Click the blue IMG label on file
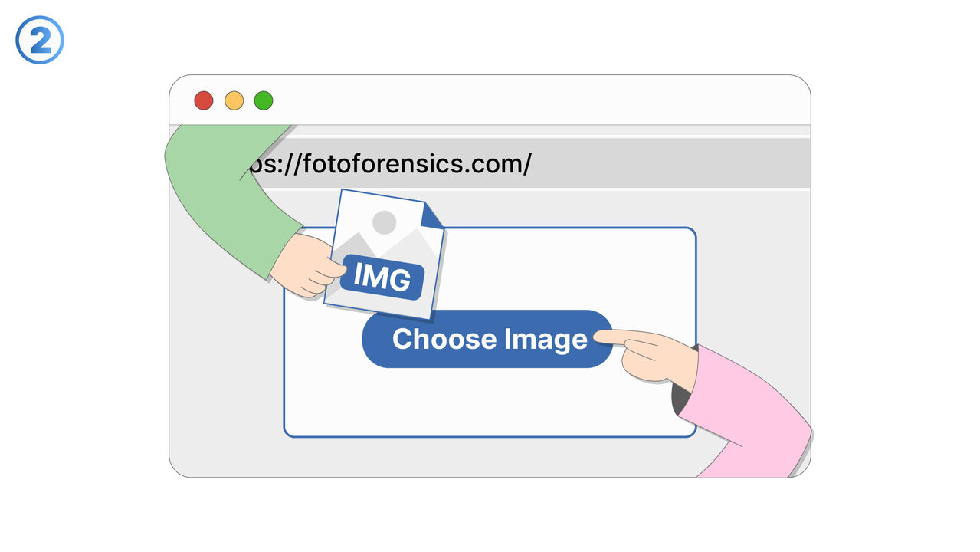 pos(382,277)
